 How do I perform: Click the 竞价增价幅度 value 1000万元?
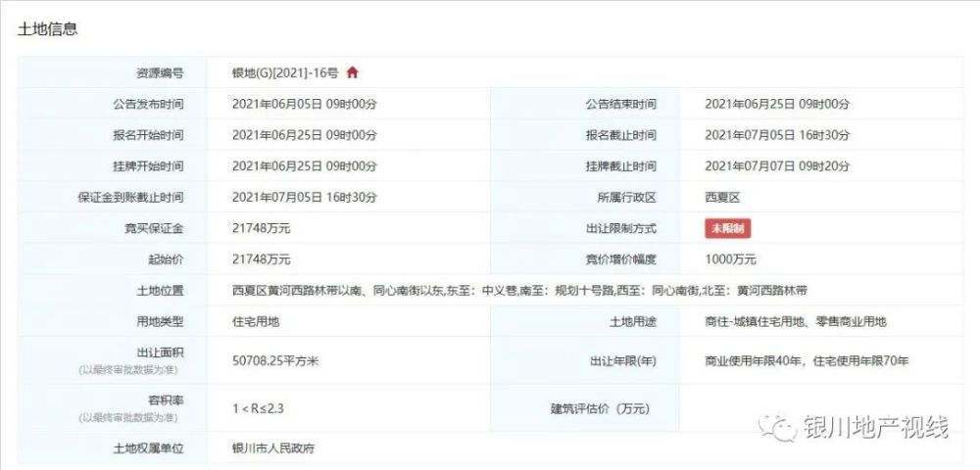[731, 259]
